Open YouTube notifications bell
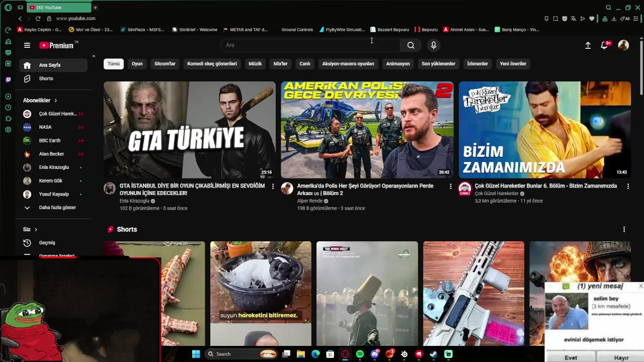Image resolution: width=644 pixels, height=362 pixels. (604, 45)
